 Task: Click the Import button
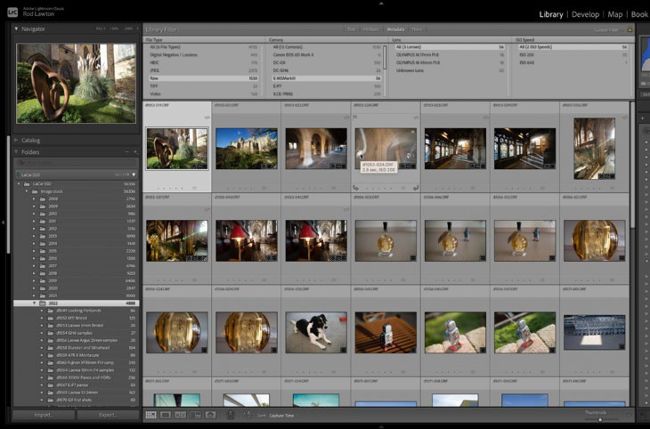point(43,414)
